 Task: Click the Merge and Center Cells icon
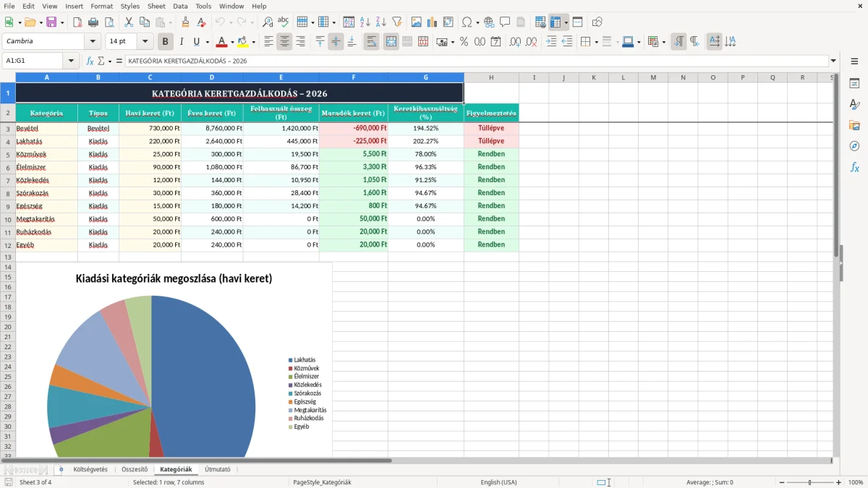tap(391, 42)
